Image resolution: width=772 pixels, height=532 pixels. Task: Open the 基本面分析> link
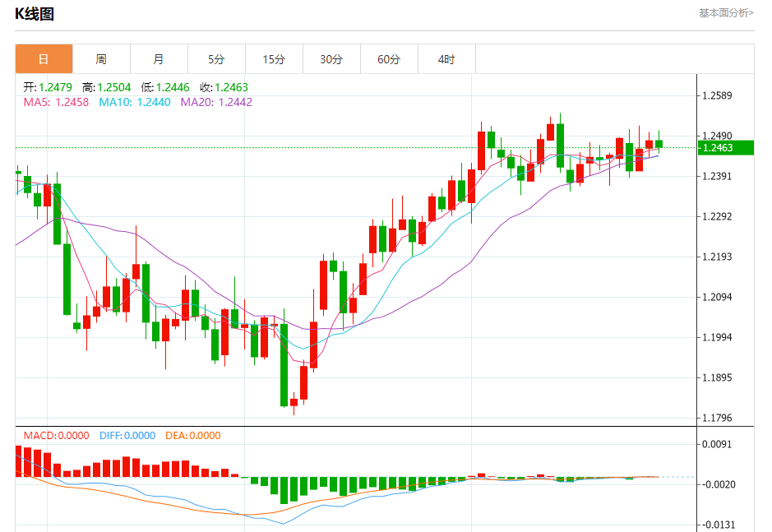pos(726,13)
